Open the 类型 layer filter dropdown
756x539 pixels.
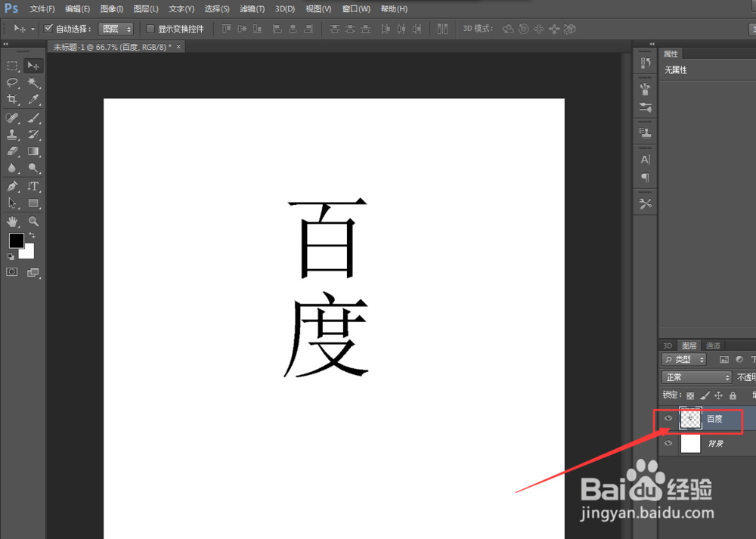pyautogui.click(x=684, y=359)
